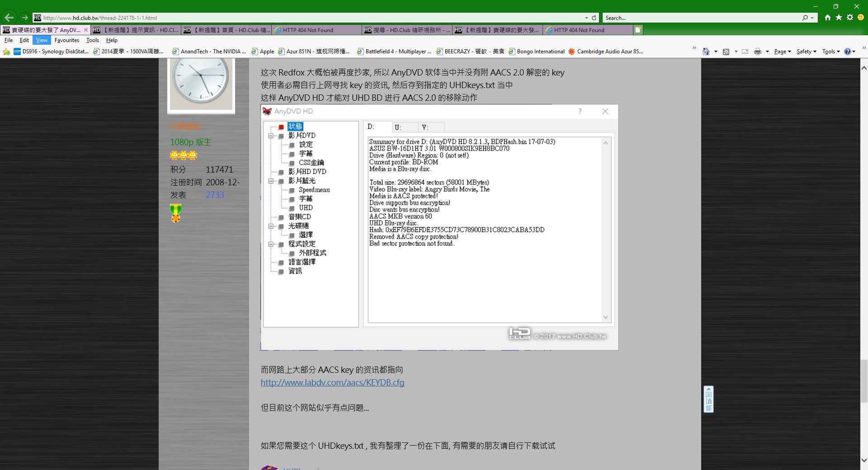Open browser settings gear icon
The height and width of the screenshot is (470, 868).
click(850, 18)
